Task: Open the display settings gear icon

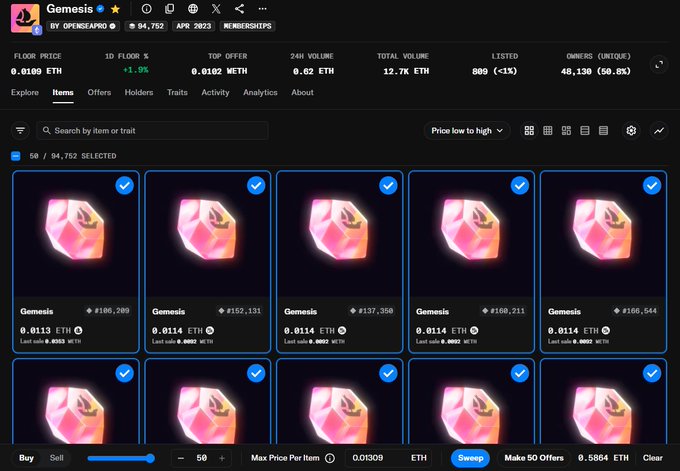Action: tap(631, 131)
